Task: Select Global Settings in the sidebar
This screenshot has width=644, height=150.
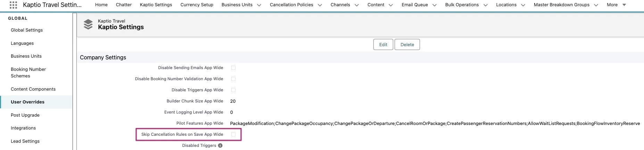Action: [x=27, y=30]
